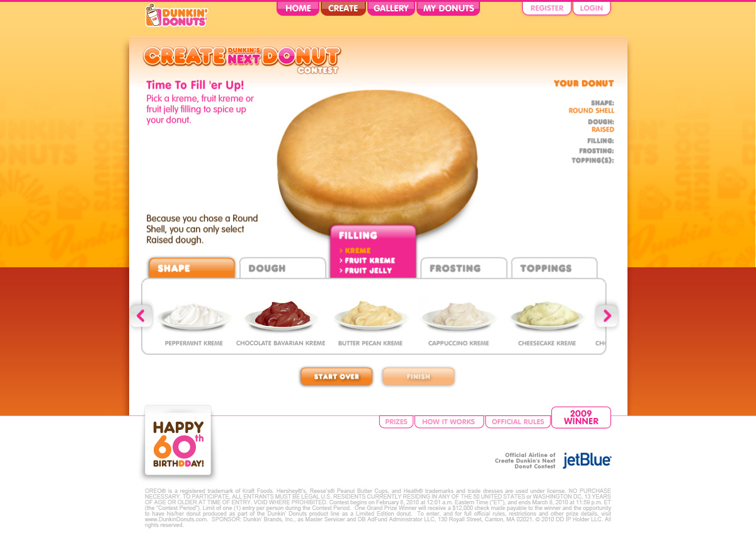Image resolution: width=756 pixels, height=544 pixels.
Task: Select Fruit Jelly filling type
Action: (365, 270)
